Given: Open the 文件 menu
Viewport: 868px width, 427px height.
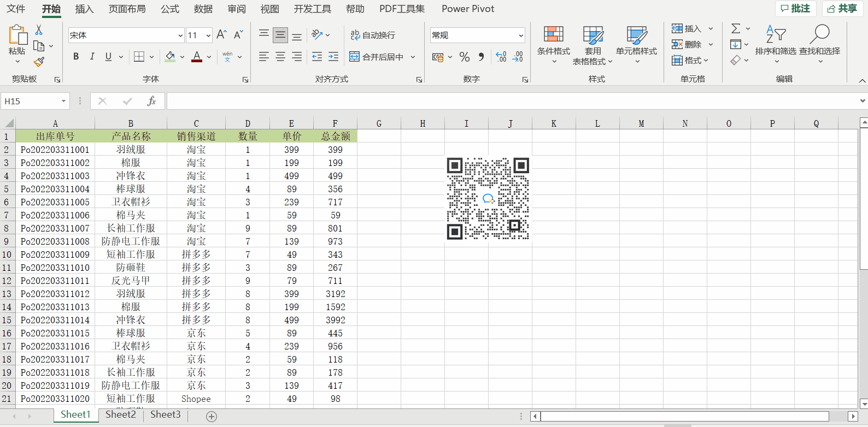Looking at the screenshot, I should [16, 9].
